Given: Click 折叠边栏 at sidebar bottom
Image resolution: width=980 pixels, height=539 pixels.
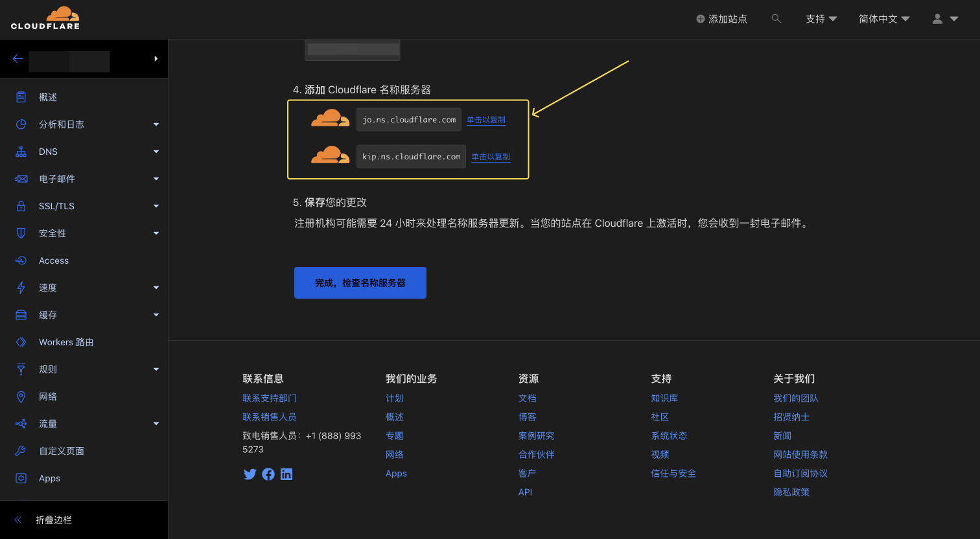Looking at the screenshot, I should pyautogui.click(x=54, y=520).
